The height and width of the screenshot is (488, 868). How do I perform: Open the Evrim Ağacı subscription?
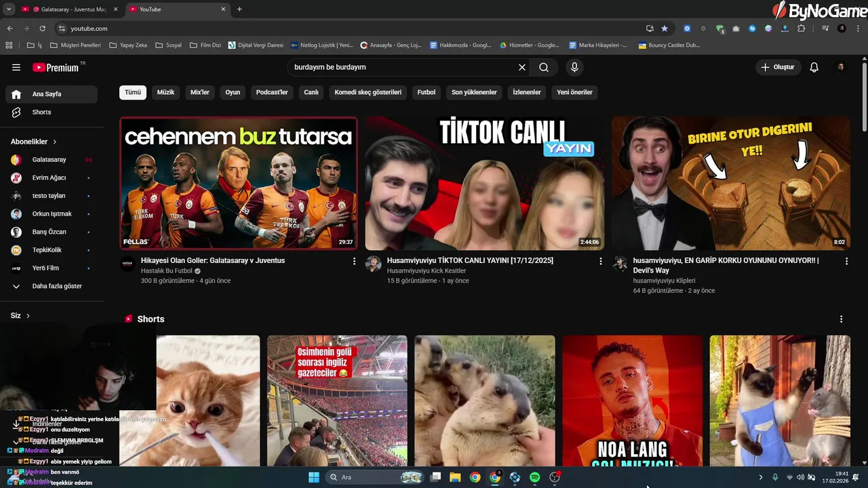click(52, 178)
